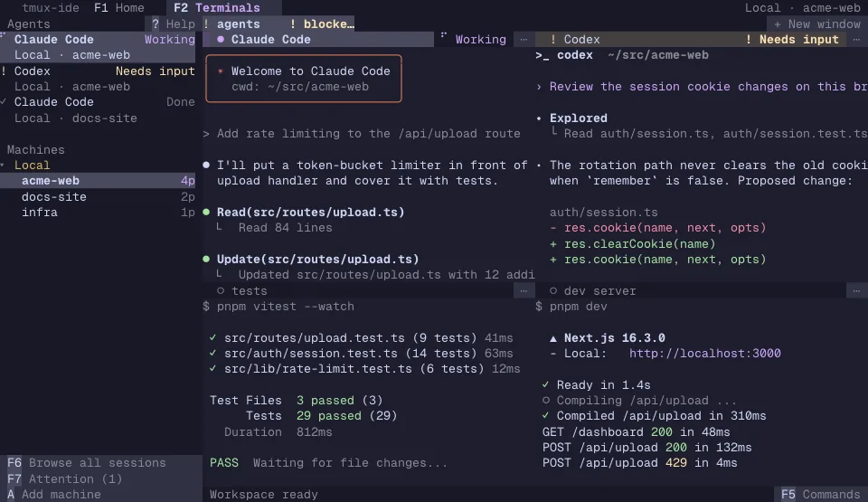The width and height of the screenshot is (868, 502).
Task: Click src/routes/upload.test.ts test result
Action: click(x=361, y=337)
